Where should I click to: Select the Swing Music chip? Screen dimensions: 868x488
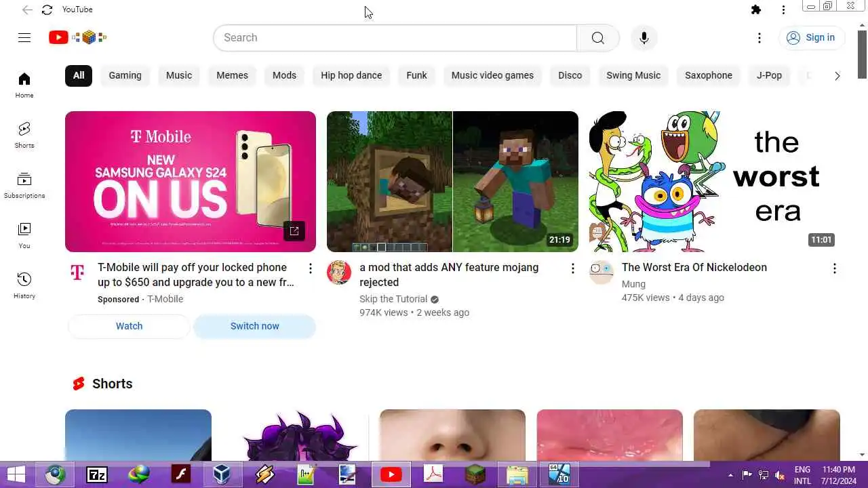point(633,75)
